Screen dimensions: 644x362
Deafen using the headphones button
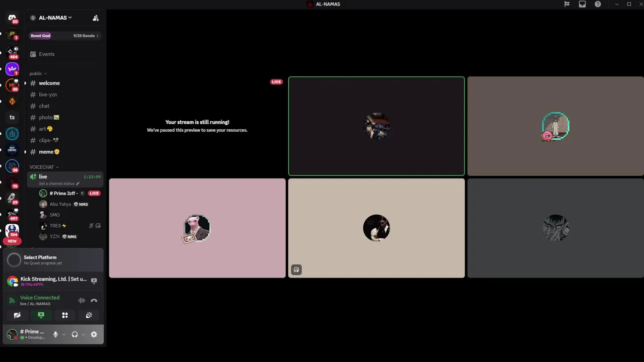[74, 334]
